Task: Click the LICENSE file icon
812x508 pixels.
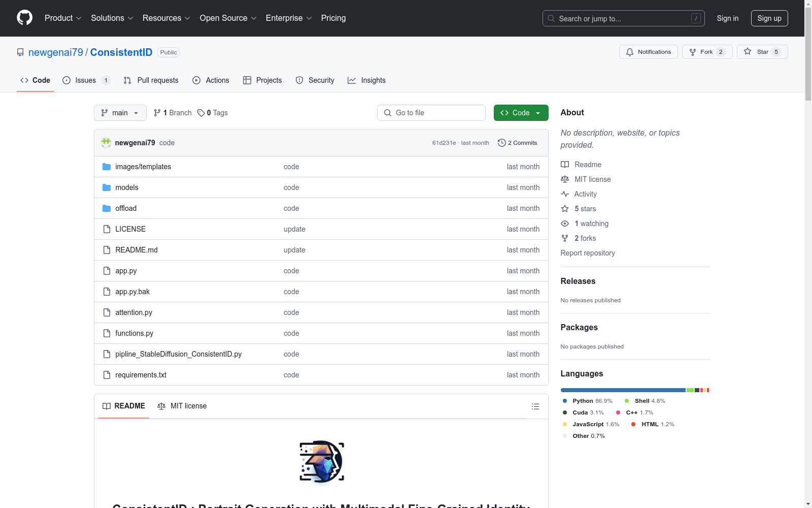Action: [x=107, y=229]
